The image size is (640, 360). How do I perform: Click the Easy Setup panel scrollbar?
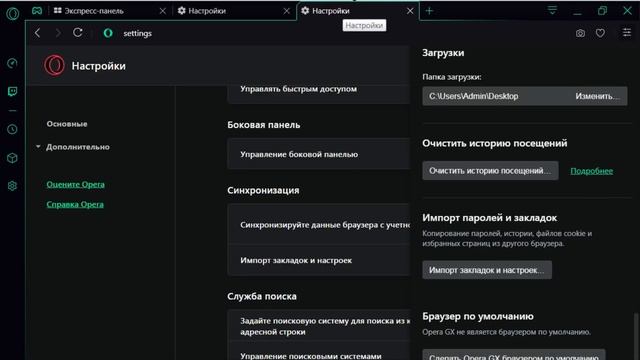[636, 335]
